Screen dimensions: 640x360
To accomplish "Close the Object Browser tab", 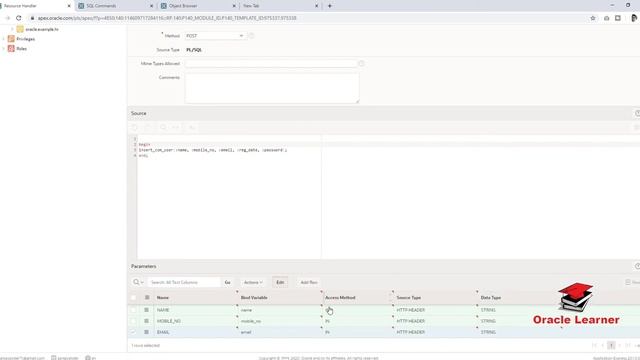I will (234, 6).
